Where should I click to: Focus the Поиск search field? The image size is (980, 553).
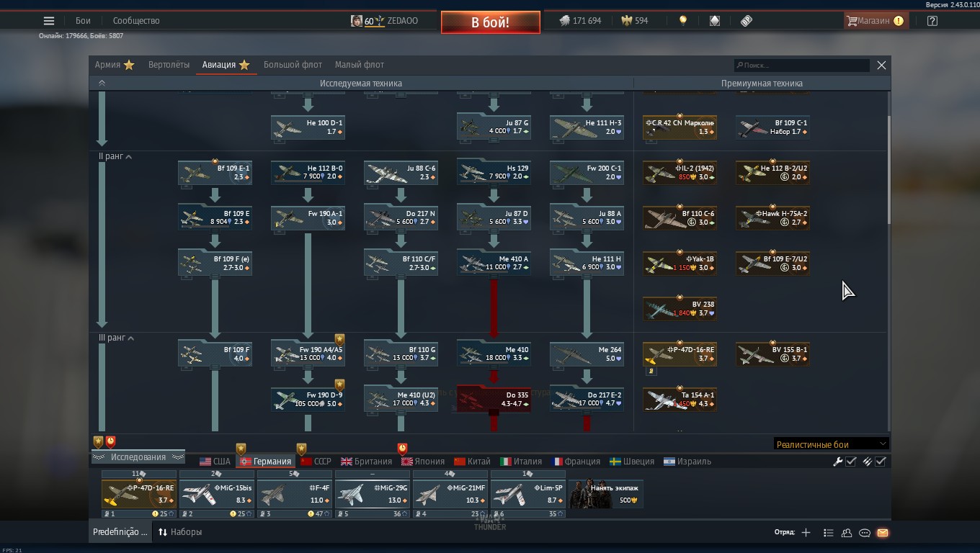(x=802, y=66)
